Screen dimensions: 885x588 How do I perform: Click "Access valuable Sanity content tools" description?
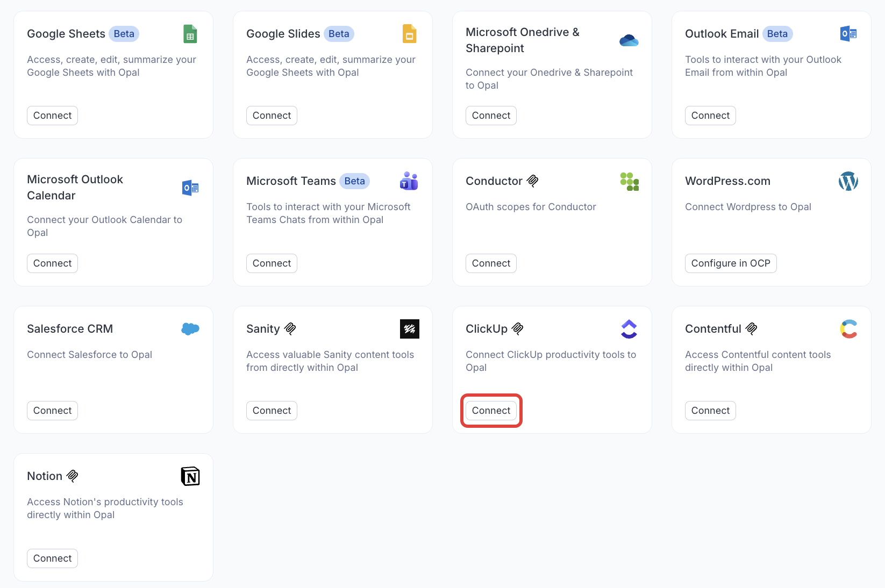coord(330,361)
